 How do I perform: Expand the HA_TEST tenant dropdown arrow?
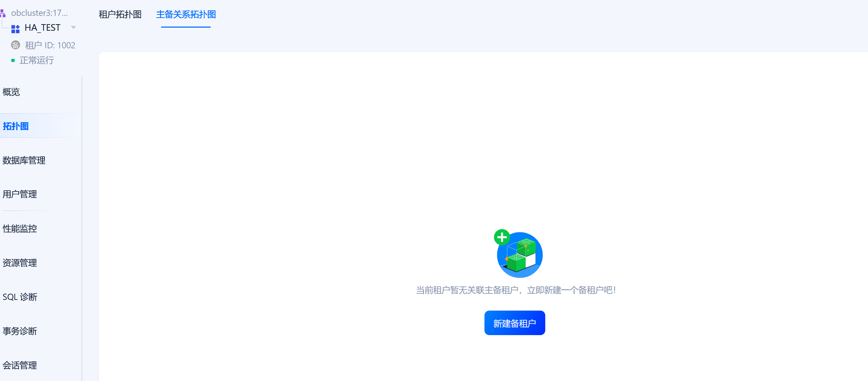tap(73, 28)
